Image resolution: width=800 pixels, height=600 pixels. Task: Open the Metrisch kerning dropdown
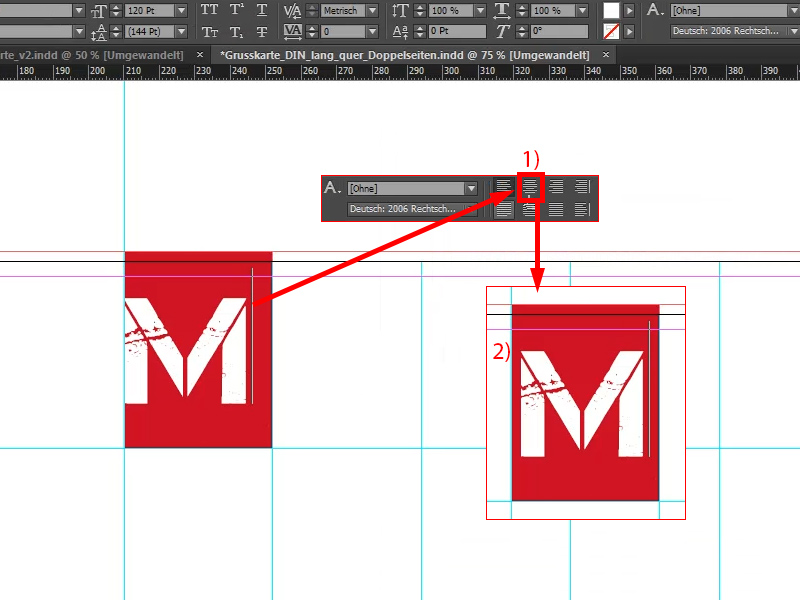[373, 10]
